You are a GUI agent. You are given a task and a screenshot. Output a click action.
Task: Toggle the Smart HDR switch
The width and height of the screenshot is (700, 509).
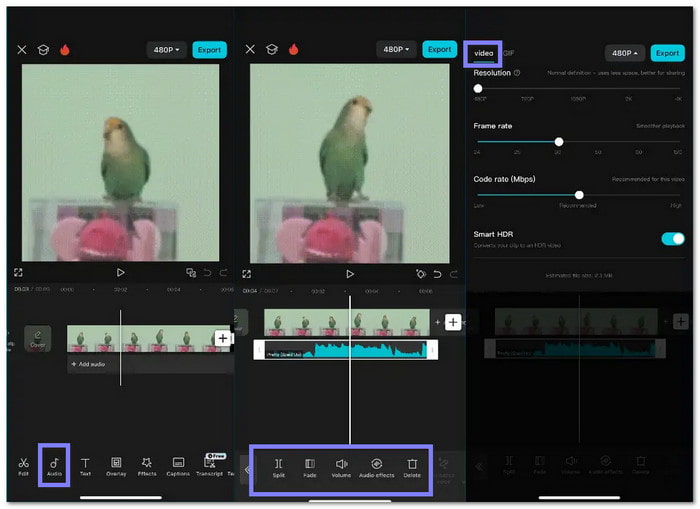pyautogui.click(x=673, y=239)
